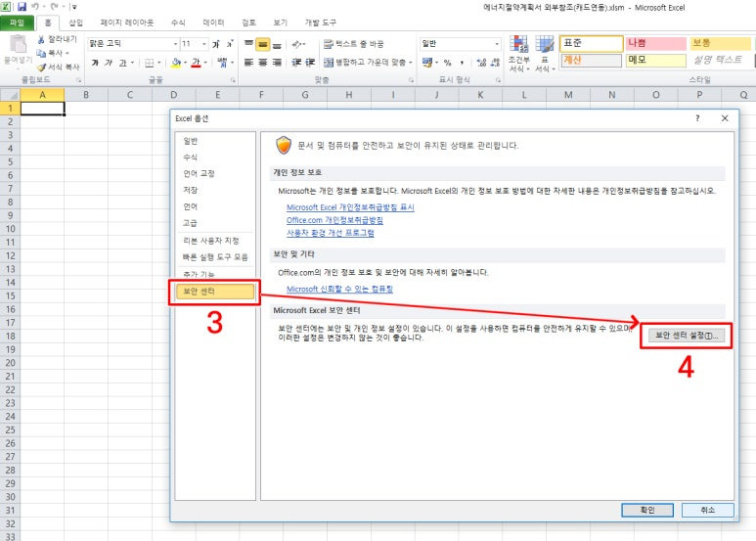Click the accounting number format icon
The height and width of the screenshot is (541, 756).
click(427, 63)
